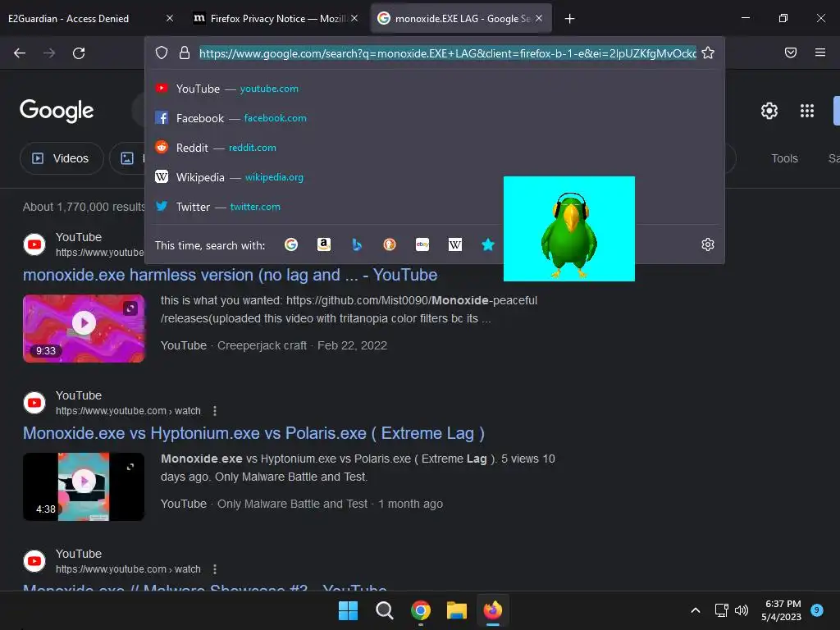Play the 9:33 video thumbnail
The height and width of the screenshot is (630, 840).
(x=84, y=328)
